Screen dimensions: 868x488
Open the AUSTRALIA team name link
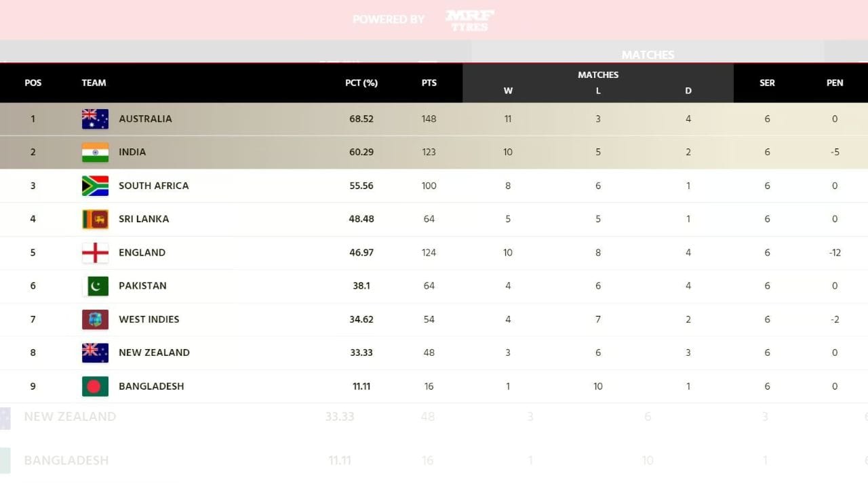(x=145, y=119)
